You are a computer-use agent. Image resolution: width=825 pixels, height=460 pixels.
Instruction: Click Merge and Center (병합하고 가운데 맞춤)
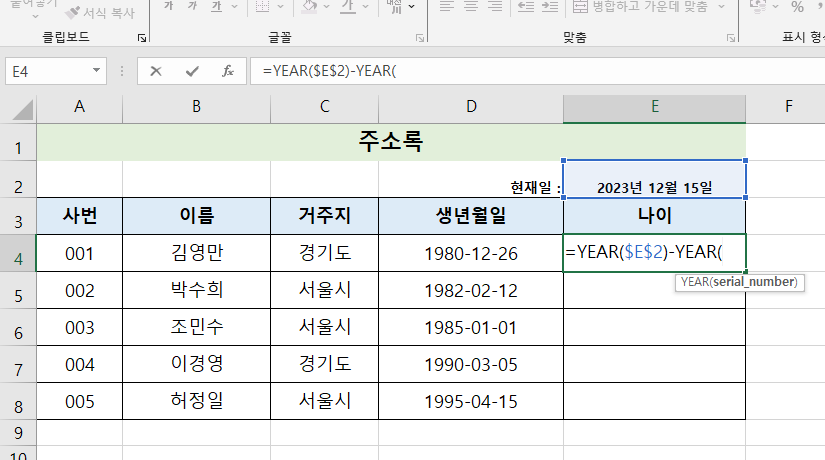(640, 6)
